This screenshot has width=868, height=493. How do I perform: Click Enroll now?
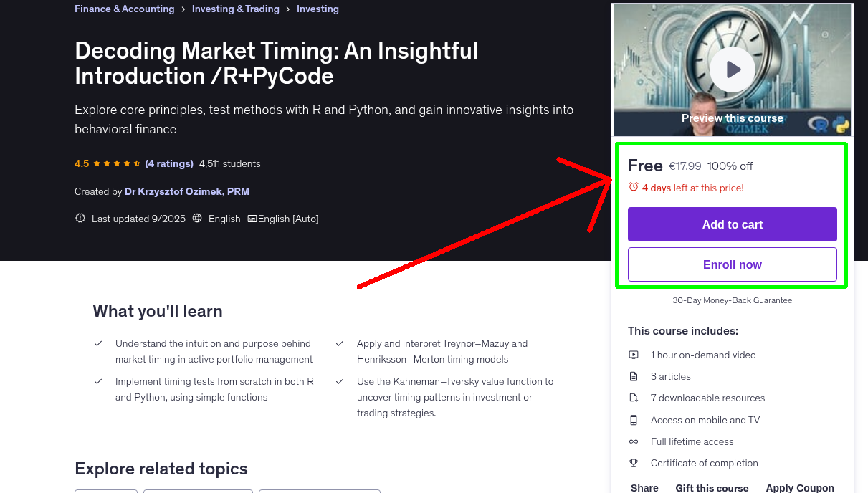[732, 264]
